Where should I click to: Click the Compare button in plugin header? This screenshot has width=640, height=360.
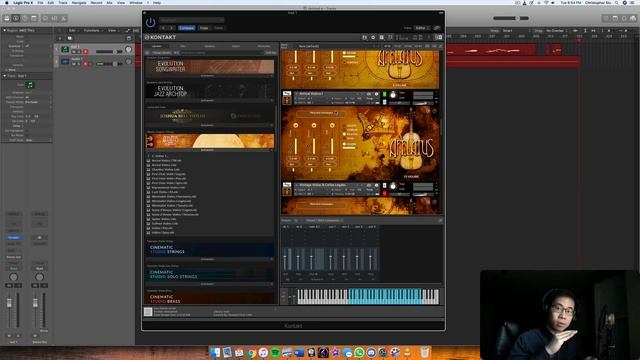pos(187,28)
